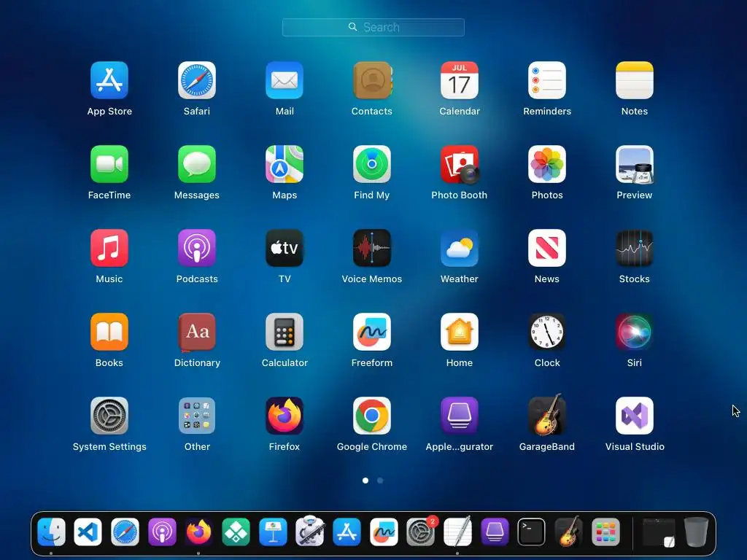Viewport: 747px width, 560px height.
Task: Open Google Chrome
Action: pos(372,415)
